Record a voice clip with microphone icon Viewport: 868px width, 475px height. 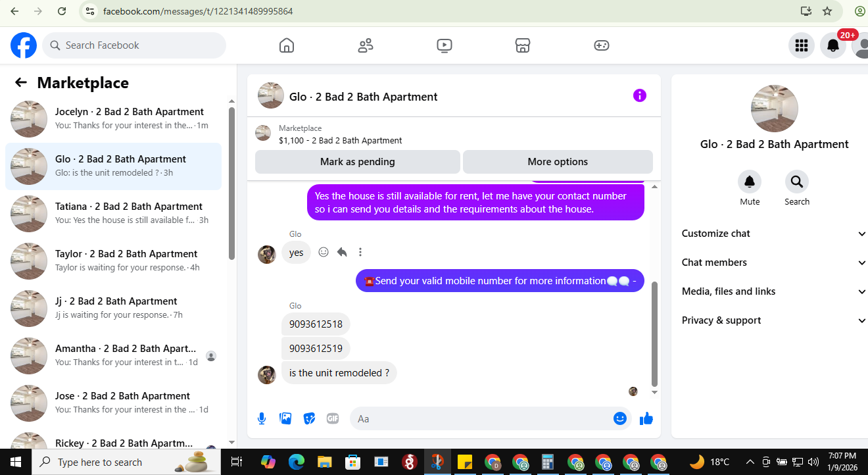262,418
